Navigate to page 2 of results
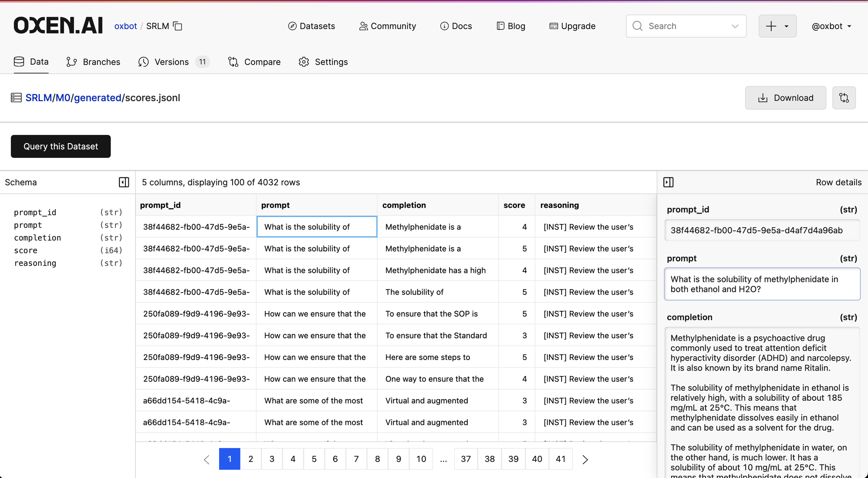This screenshot has height=478, width=868. pyautogui.click(x=250, y=458)
